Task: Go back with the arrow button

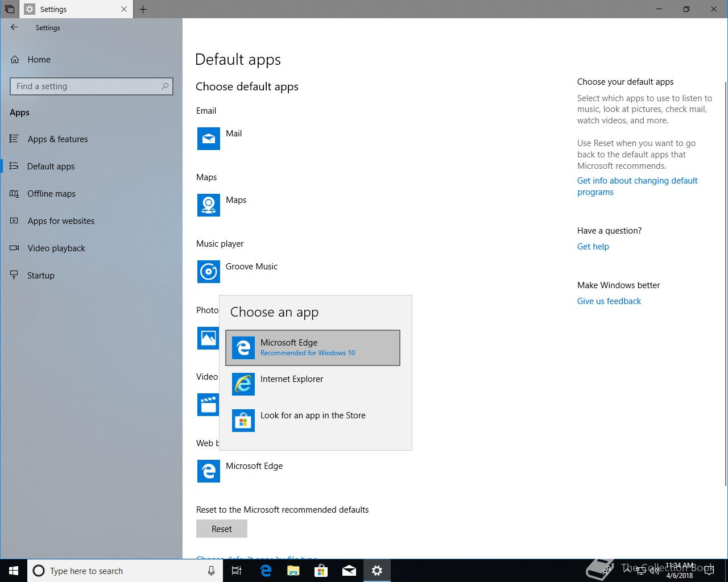Action: point(14,27)
